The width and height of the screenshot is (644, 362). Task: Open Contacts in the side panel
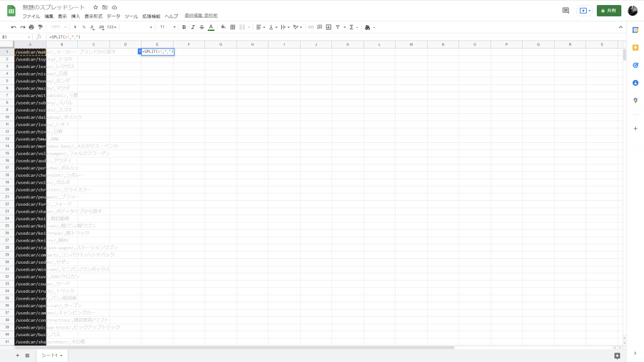[x=635, y=82]
